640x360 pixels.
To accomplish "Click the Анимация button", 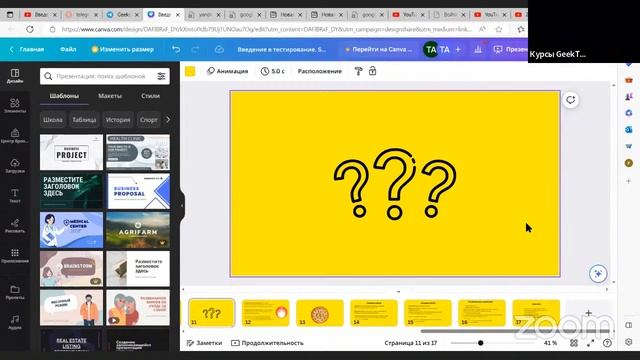I will tap(228, 71).
